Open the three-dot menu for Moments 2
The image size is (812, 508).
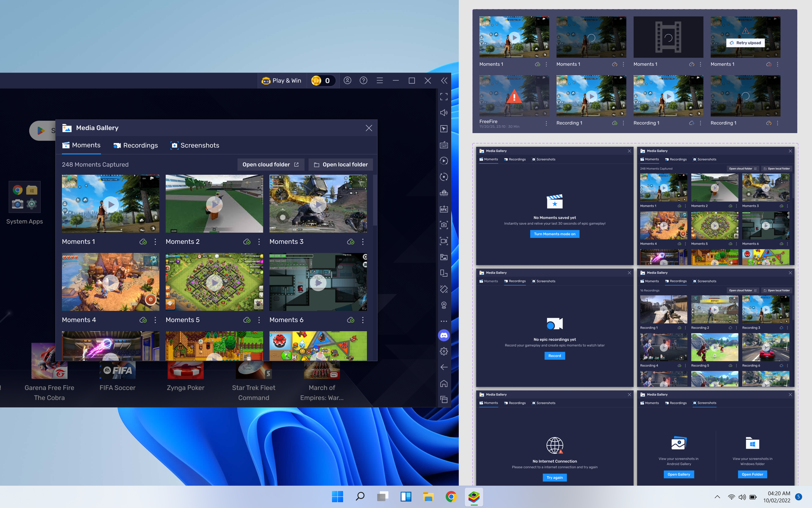[x=259, y=242]
